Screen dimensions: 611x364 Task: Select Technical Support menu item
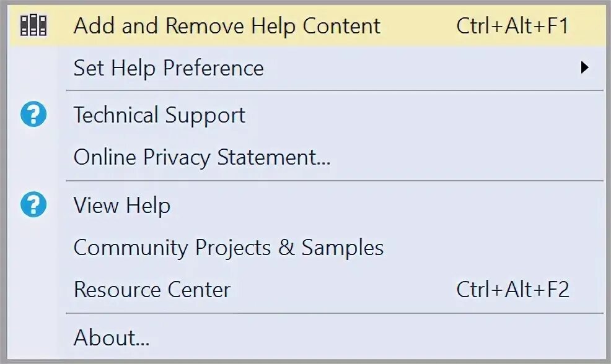coord(159,115)
